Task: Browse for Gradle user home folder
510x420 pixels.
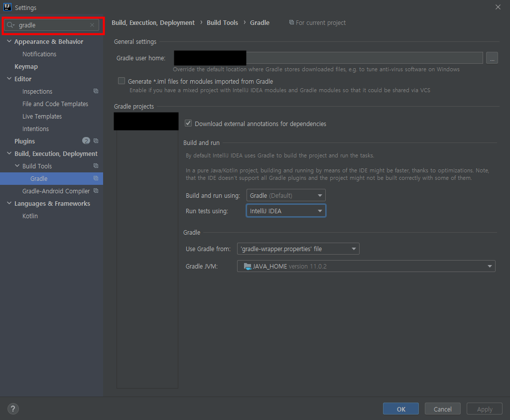Action: [492, 58]
